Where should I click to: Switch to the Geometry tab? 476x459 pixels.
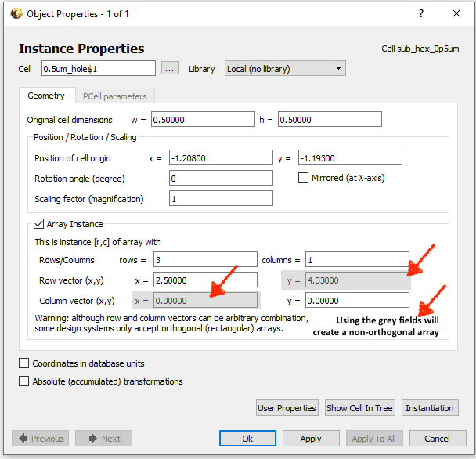pyautogui.click(x=46, y=96)
